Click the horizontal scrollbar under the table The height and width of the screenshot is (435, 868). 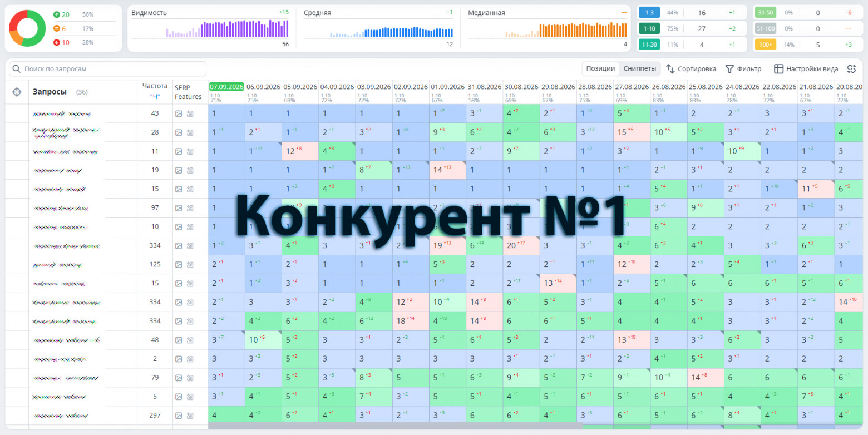[x=396, y=426]
